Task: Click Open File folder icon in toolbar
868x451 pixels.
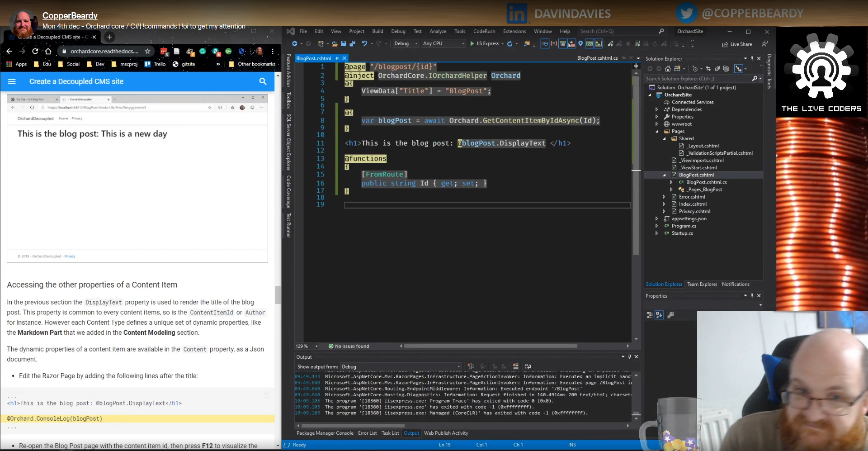Action: [x=335, y=43]
